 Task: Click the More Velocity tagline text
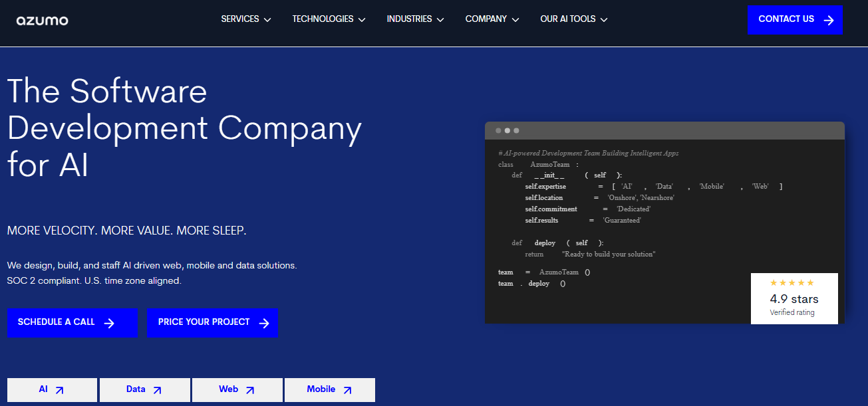(x=127, y=231)
